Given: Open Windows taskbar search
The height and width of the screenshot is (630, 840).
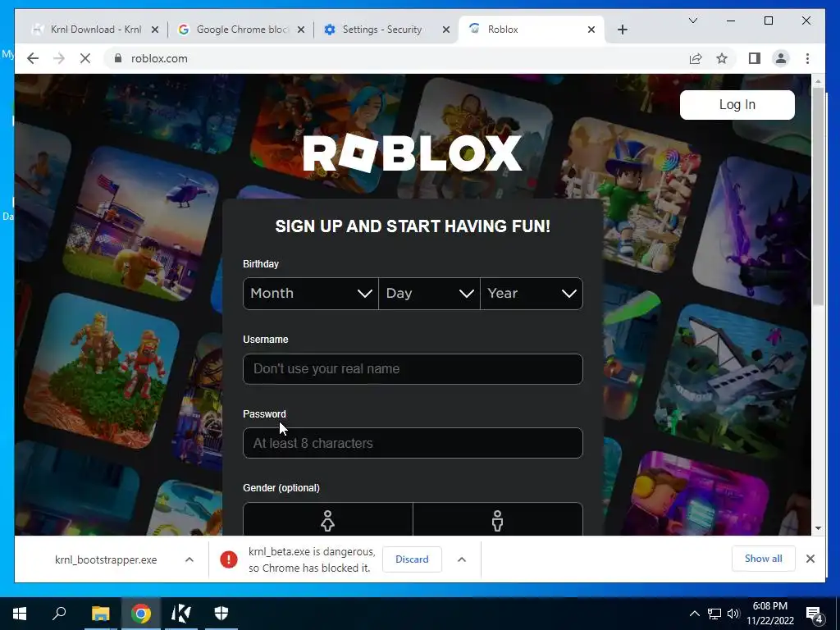Looking at the screenshot, I should (59, 614).
